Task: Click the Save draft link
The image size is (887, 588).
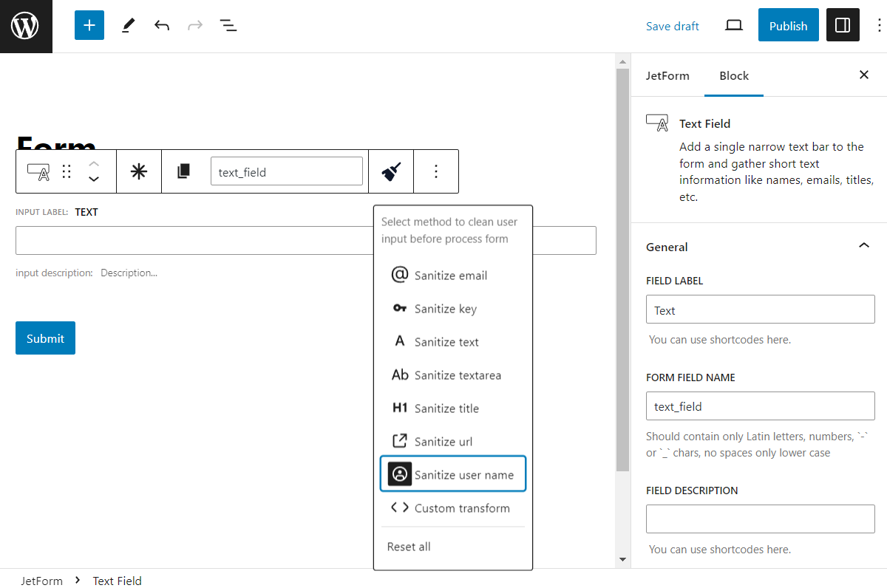Action: click(672, 25)
